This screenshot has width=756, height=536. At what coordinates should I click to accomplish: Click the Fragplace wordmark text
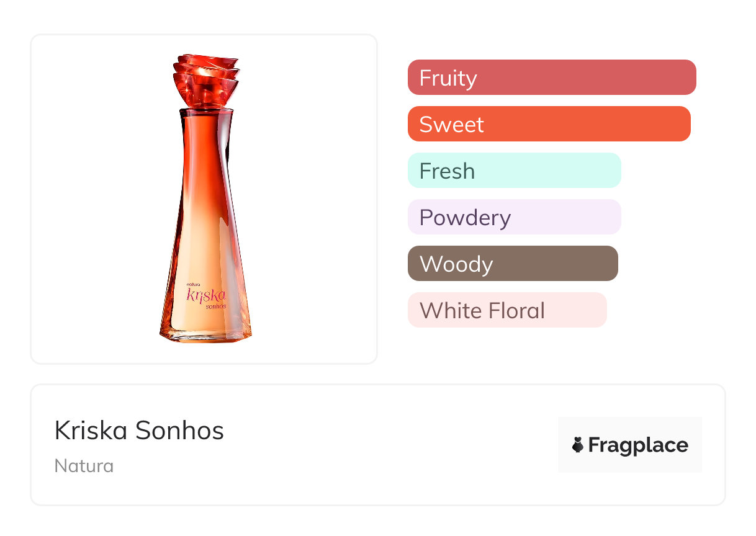tap(638, 445)
